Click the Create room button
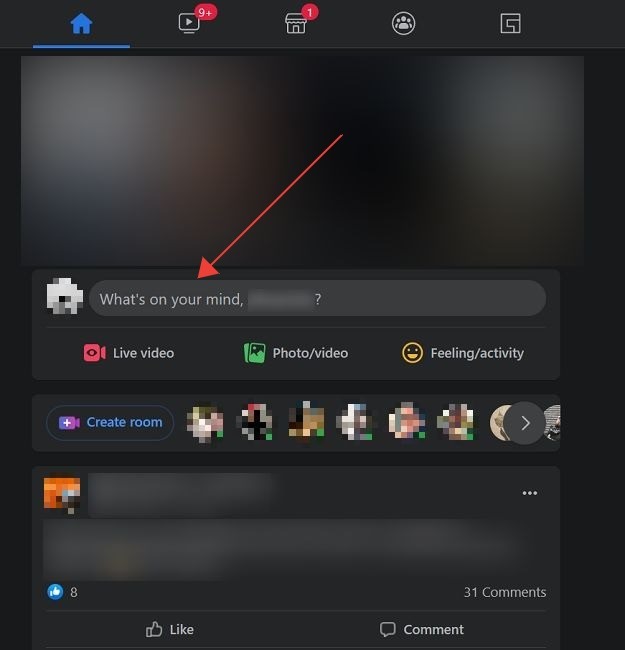625x650 pixels. [x=110, y=422]
